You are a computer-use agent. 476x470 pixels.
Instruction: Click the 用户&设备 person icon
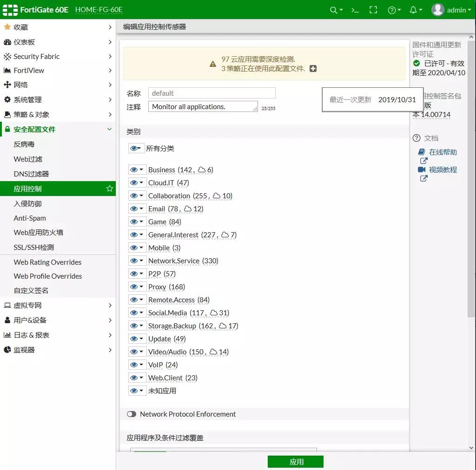[7, 320]
